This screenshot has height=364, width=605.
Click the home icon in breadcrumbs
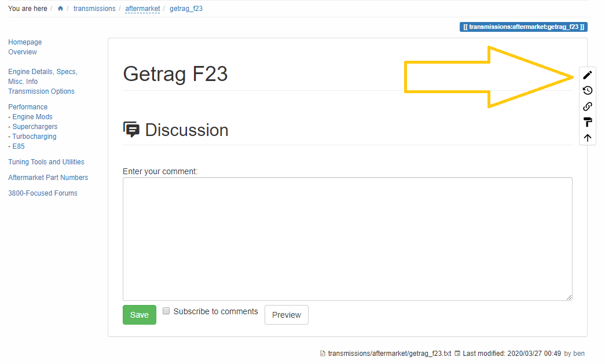click(x=60, y=9)
